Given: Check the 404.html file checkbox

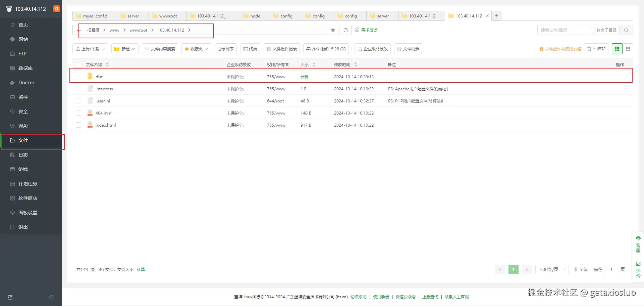Looking at the screenshot, I should pyautogui.click(x=78, y=113).
